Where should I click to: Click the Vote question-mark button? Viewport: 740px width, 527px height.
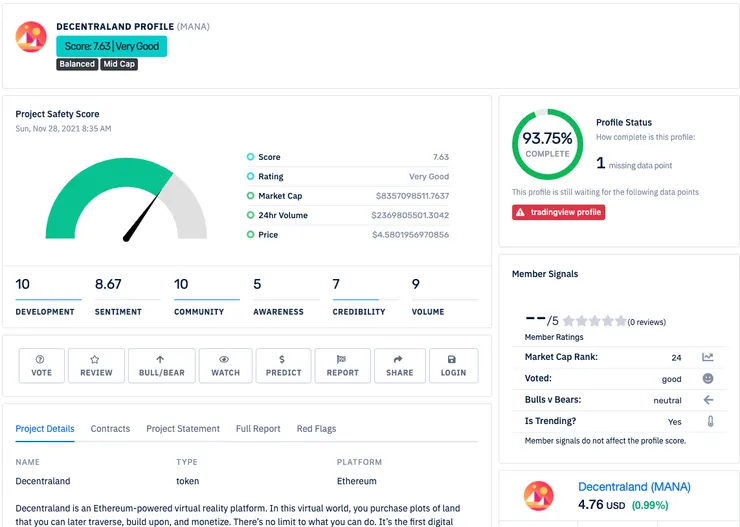pos(42,366)
